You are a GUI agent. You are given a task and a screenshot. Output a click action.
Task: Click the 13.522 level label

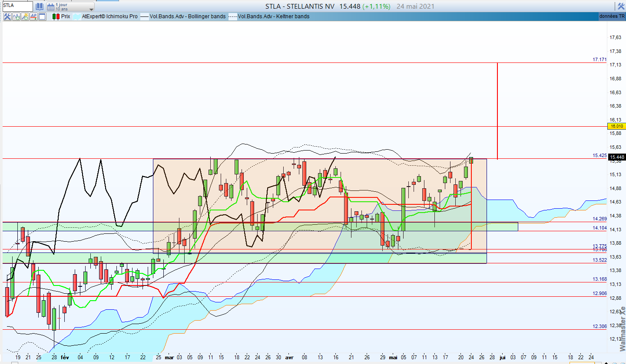click(x=600, y=260)
